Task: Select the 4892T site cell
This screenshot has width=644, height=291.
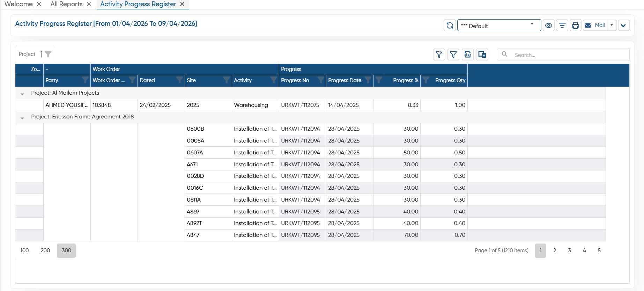Action: pos(208,223)
